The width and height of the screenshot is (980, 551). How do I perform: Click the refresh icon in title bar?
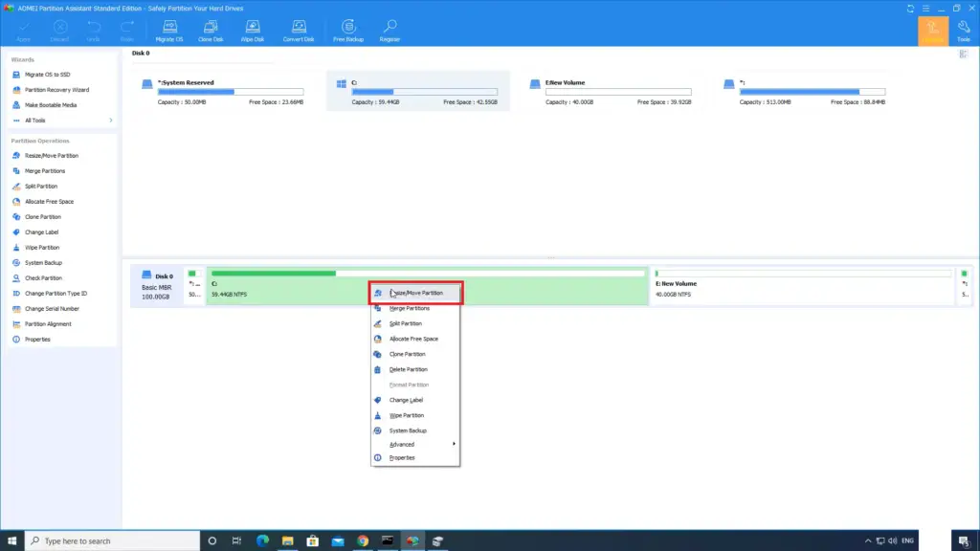[x=911, y=8]
